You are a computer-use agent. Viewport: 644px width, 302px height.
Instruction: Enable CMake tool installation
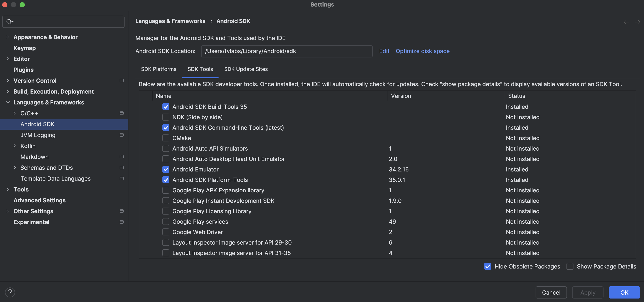coord(165,138)
